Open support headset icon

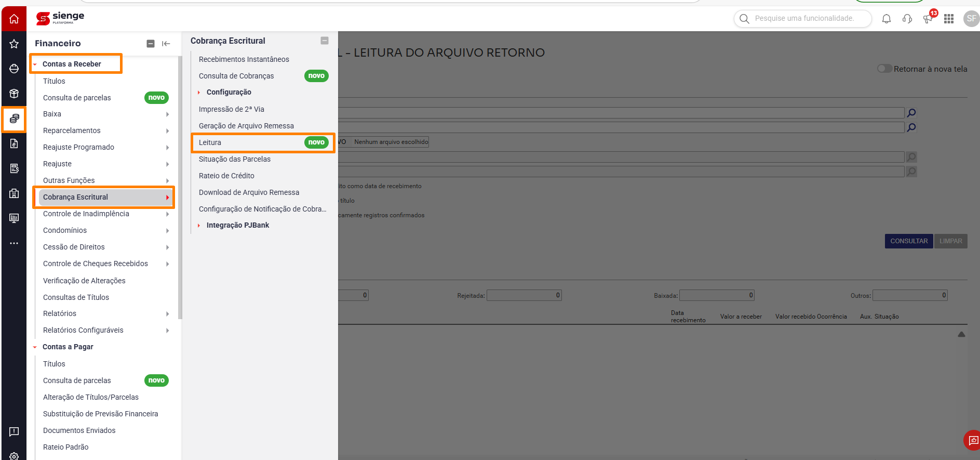pyautogui.click(x=907, y=19)
